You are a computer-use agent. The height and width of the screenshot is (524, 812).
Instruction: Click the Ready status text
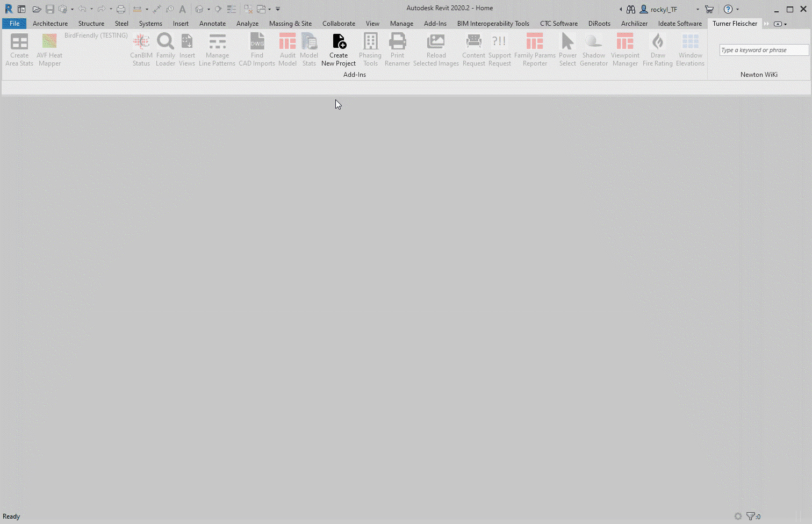click(x=11, y=516)
